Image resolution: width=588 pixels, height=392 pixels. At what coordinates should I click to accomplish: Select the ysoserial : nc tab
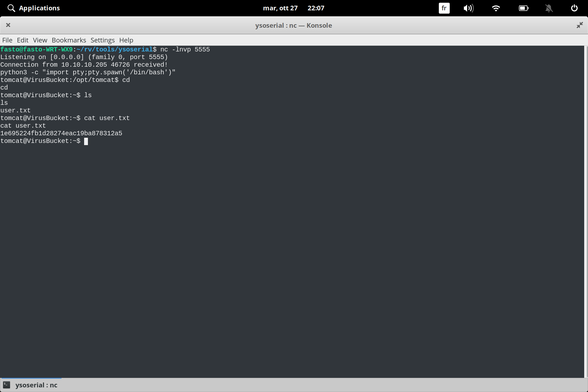pos(36,385)
